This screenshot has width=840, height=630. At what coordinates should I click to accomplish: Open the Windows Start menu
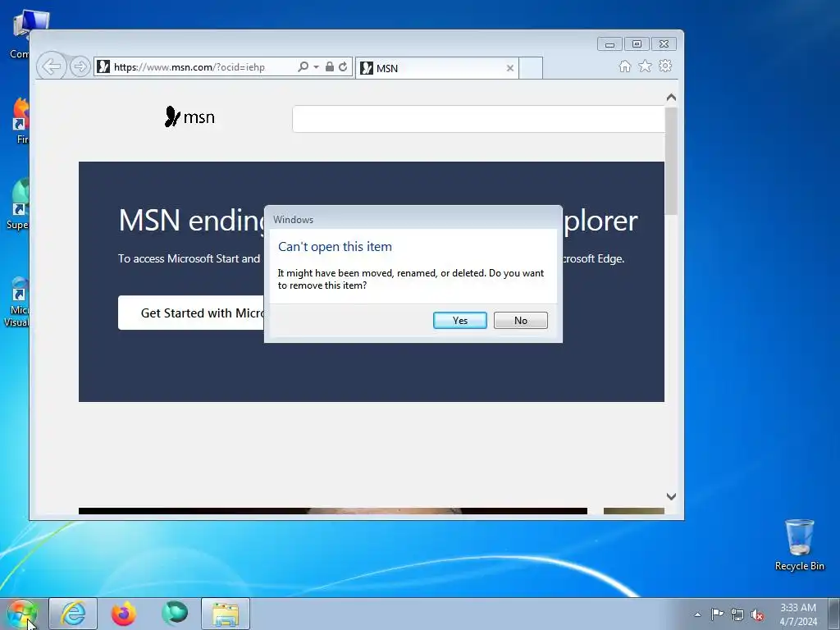[22, 614]
